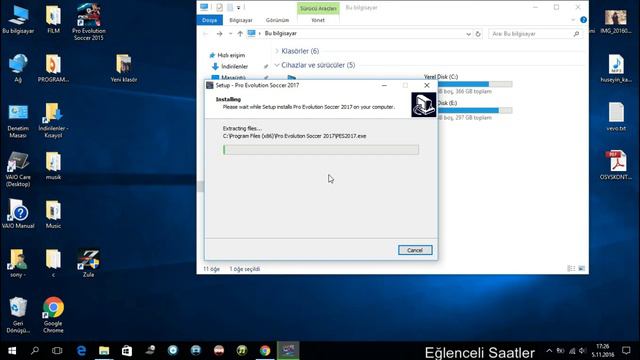Open the clock showing 17:26

coord(602,351)
